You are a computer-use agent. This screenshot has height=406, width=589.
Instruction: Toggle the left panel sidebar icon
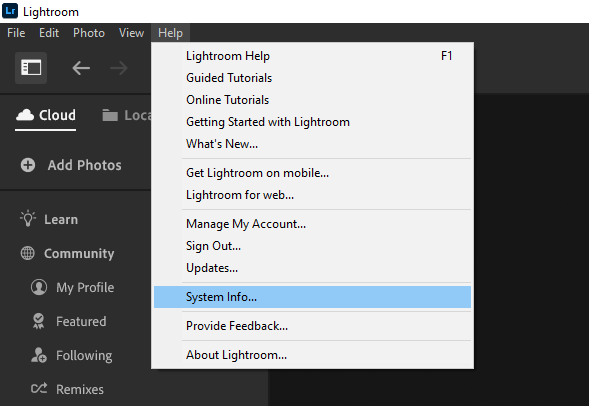pos(31,68)
